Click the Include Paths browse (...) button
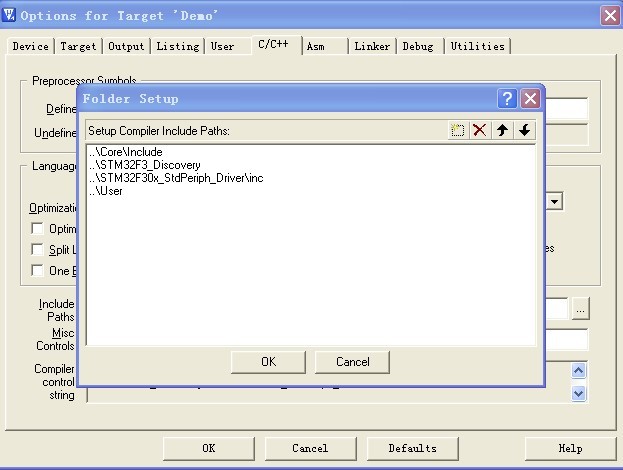This screenshot has width=623, height=470. [x=581, y=309]
